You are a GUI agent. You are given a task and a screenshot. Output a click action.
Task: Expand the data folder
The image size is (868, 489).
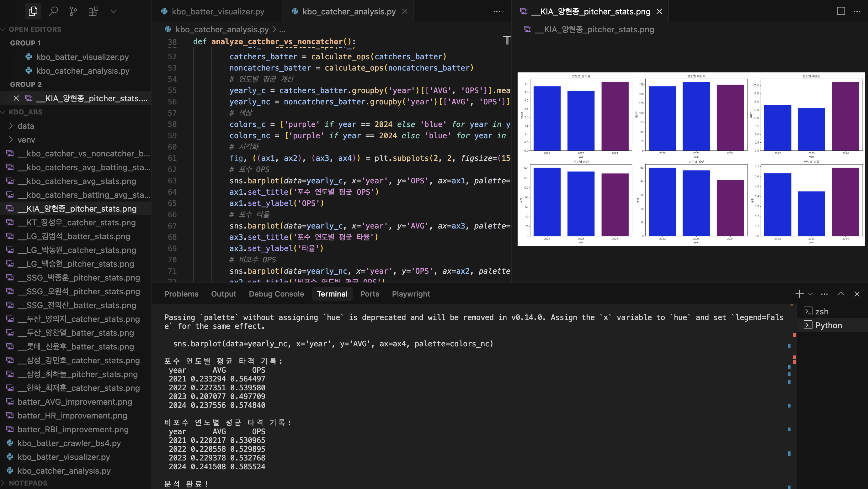point(26,126)
